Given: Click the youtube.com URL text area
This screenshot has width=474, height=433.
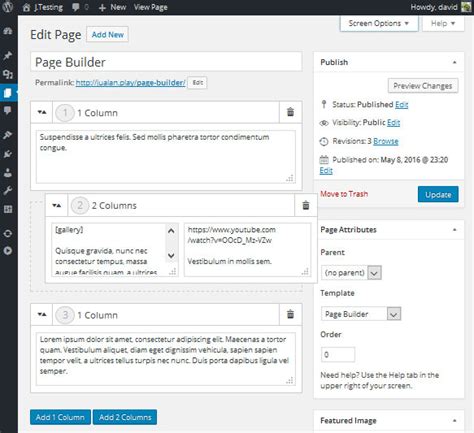Looking at the screenshot, I should [247, 250].
